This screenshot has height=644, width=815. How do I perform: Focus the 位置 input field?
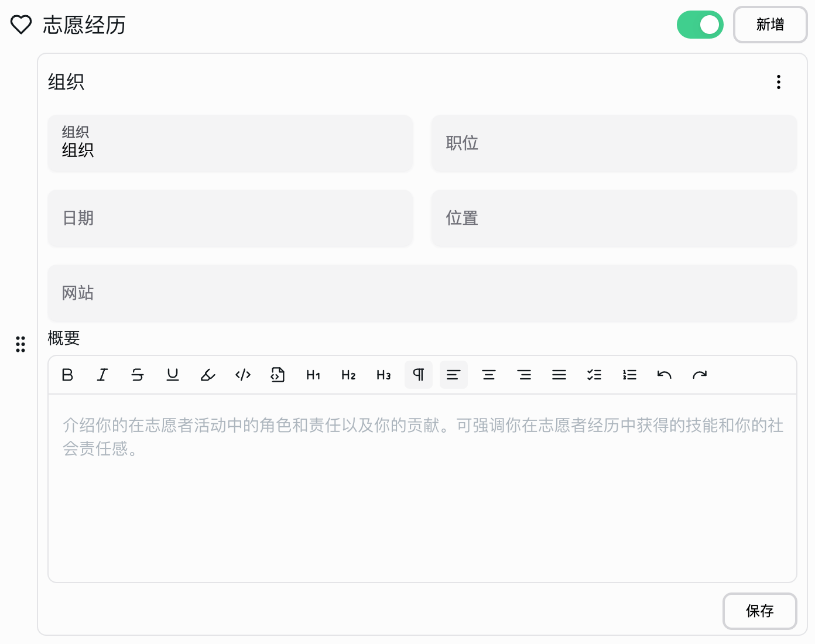614,218
